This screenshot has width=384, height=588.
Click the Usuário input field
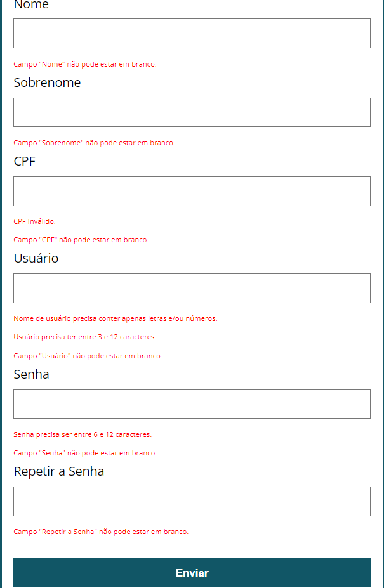pyautogui.click(x=192, y=288)
